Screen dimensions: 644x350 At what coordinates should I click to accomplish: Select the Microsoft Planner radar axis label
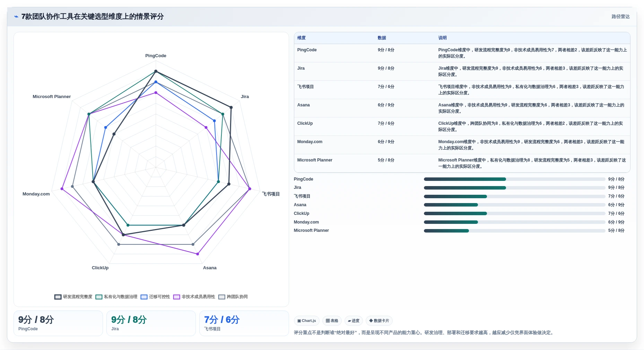(52, 97)
